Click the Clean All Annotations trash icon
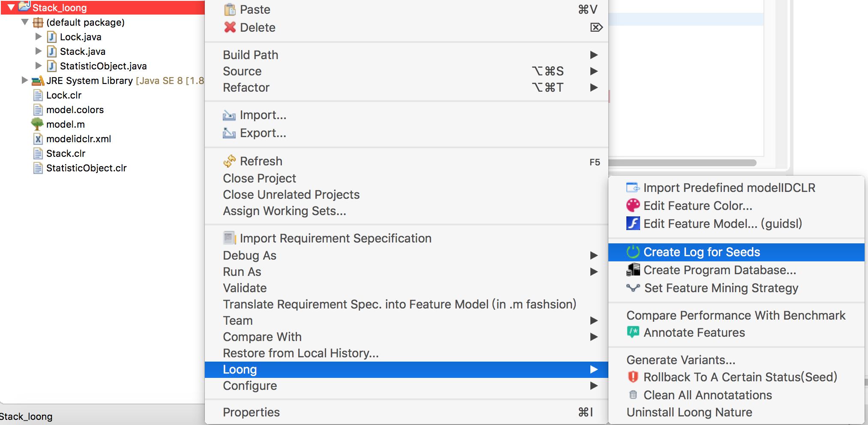868x425 pixels. [633, 395]
